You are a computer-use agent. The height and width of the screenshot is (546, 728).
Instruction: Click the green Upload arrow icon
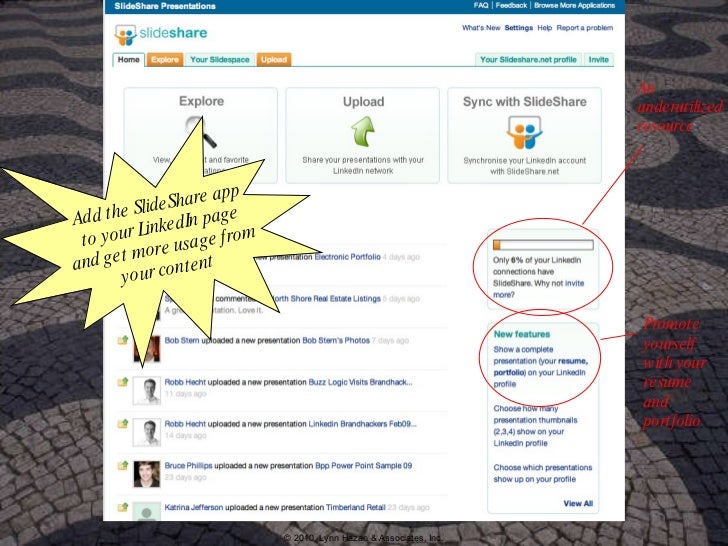coord(363,131)
